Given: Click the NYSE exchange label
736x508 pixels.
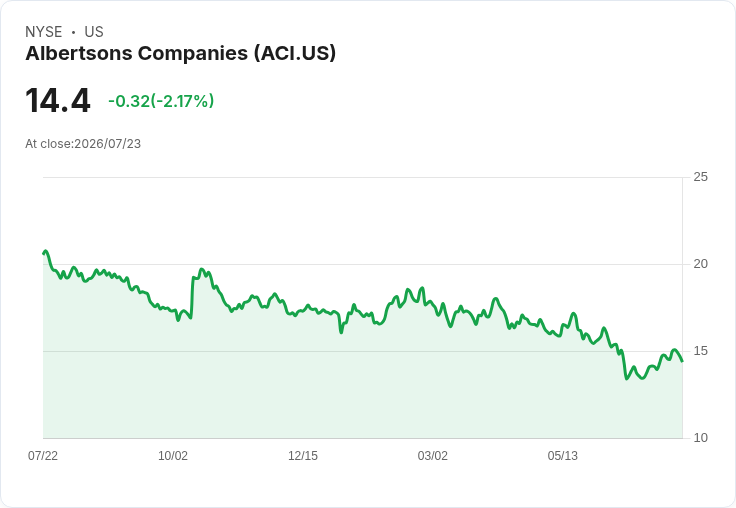Looking at the screenshot, I should [x=44, y=32].
